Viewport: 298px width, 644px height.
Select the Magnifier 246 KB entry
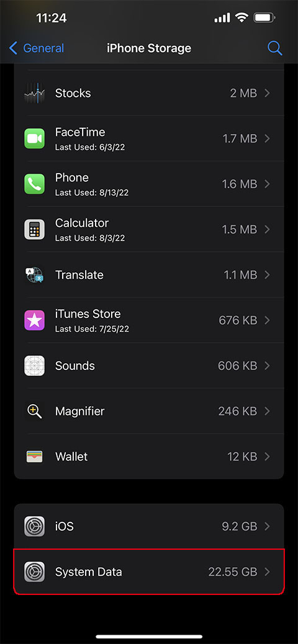(x=149, y=411)
